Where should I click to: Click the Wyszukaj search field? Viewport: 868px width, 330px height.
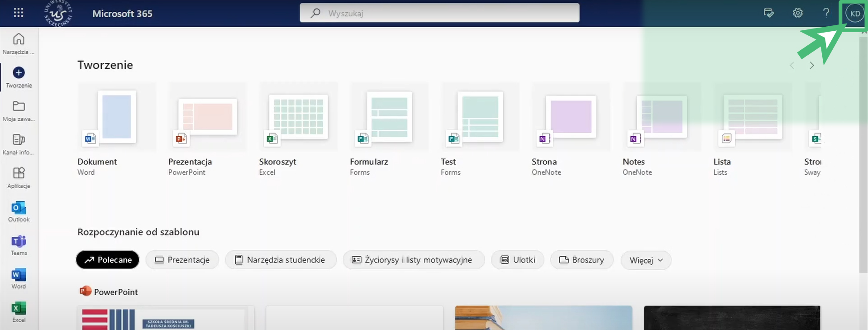pyautogui.click(x=439, y=13)
